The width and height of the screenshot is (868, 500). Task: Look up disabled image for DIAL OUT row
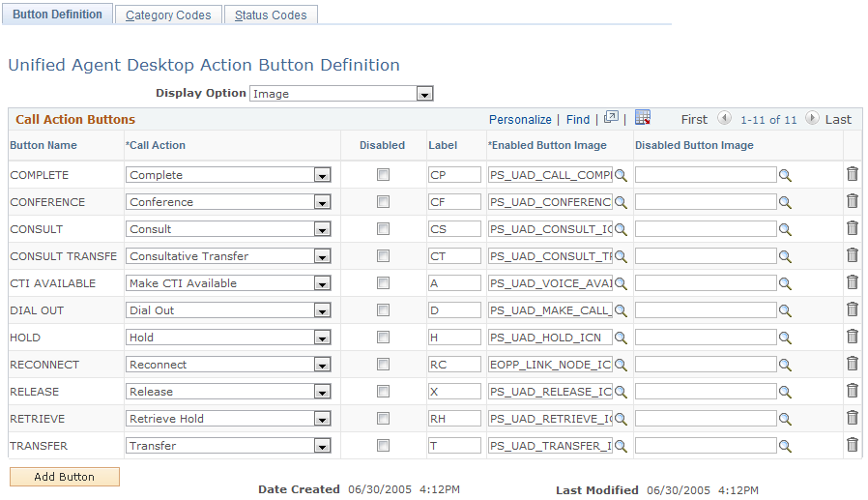(785, 310)
